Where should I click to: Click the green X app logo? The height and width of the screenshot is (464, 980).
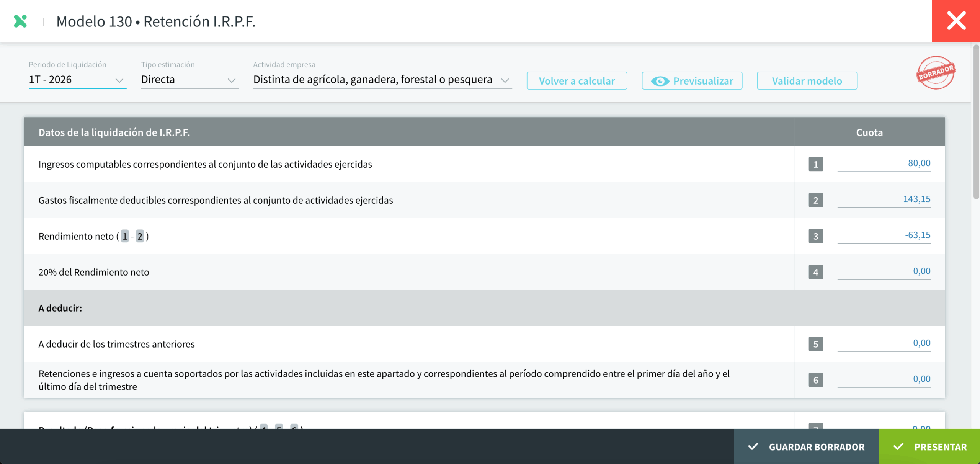tap(20, 21)
